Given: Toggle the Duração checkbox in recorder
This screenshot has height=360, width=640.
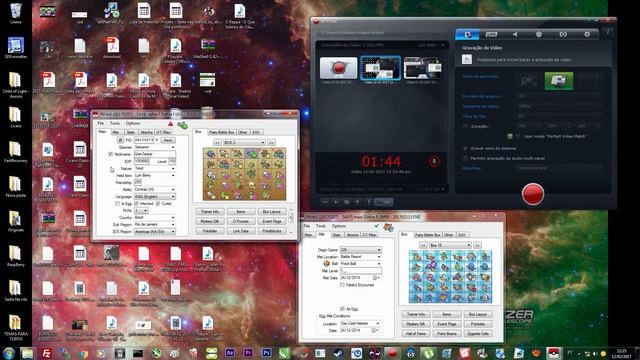Looking at the screenshot, I should (x=465, y=126).
